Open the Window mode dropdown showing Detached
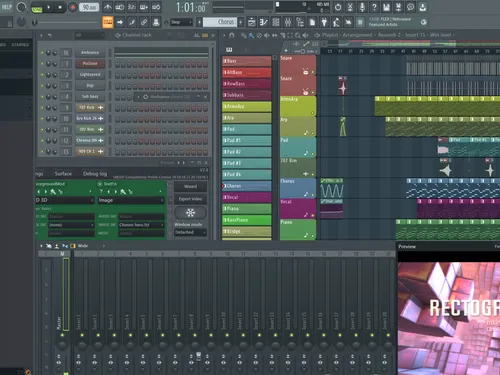Screen dimensions: 500x375 point(190,232)
